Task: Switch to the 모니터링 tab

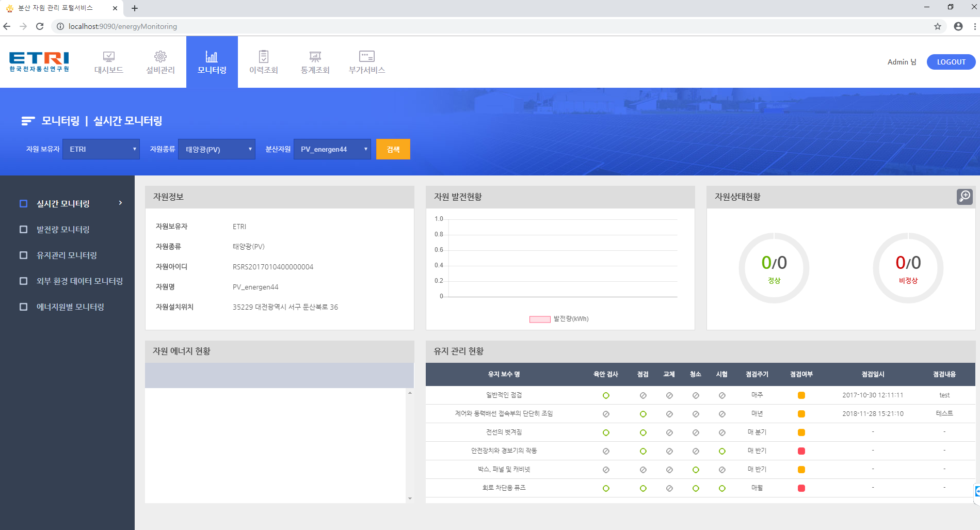Action: tap(212, 62)
